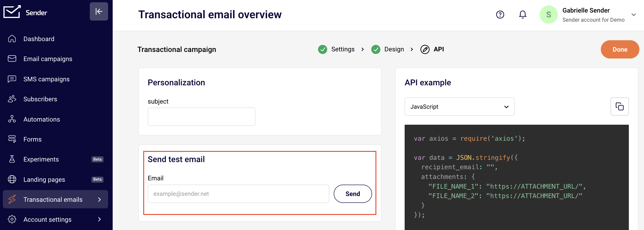Open the help question mark icon
Image resolution: width=644 pixels, height=230 pixels.
pos(500,15)
